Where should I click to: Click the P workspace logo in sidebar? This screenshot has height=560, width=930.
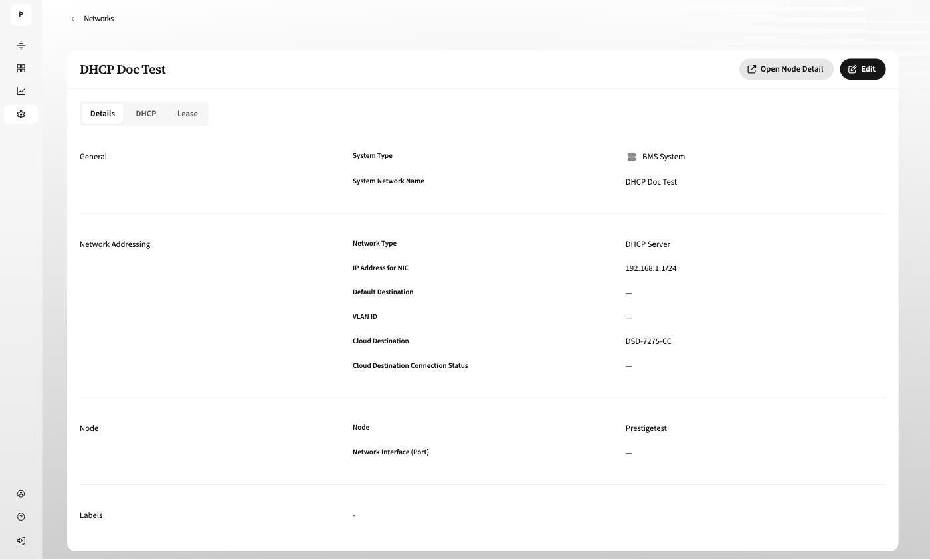tap(21, 15)
